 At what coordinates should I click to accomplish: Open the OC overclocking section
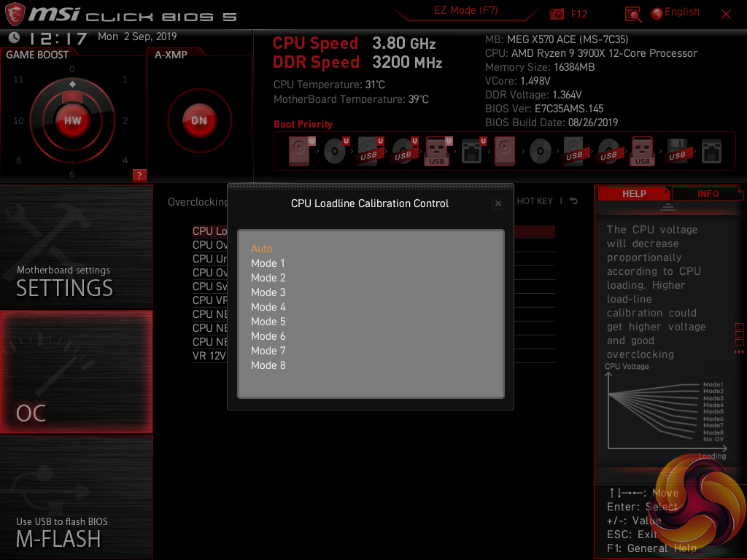point(76,372)
